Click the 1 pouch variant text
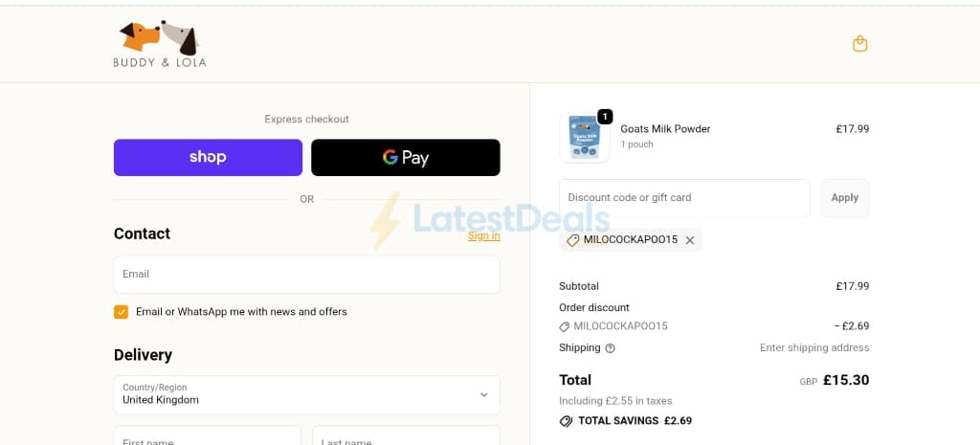980x445 pixels. [636, 145]
